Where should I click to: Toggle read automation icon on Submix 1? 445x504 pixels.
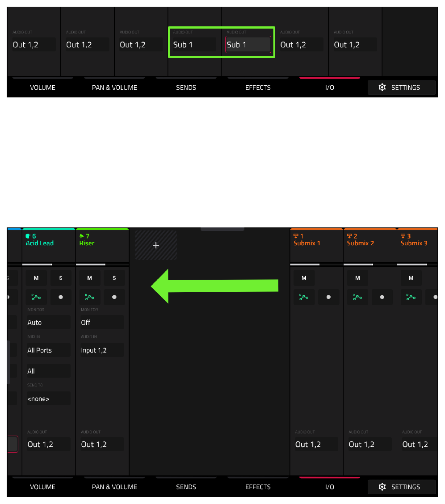304,297
